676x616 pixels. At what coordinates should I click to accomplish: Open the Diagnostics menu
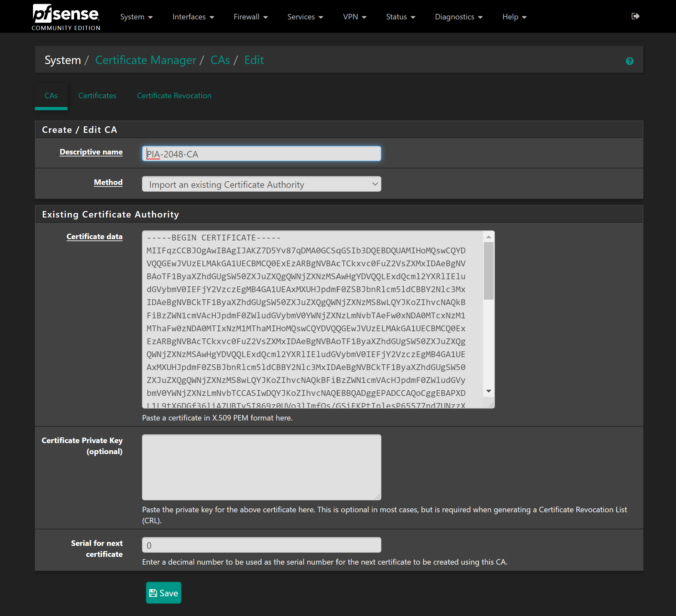[x=458, y=17]
